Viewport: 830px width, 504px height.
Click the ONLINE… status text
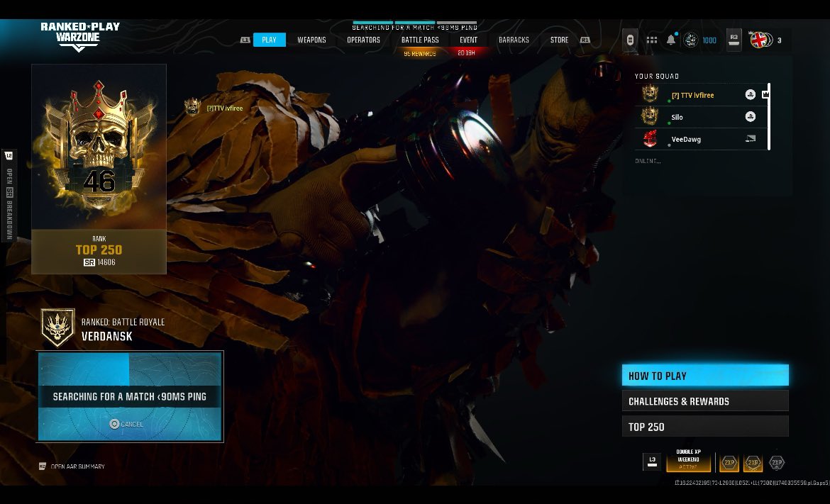tap(648, 161)
